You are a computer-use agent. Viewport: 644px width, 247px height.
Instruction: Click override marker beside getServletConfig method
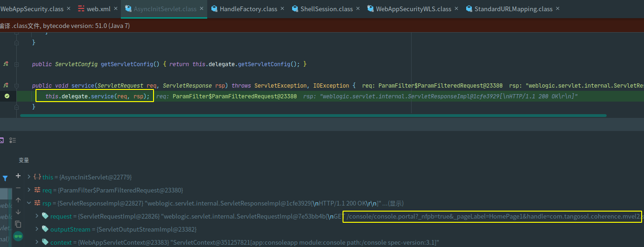point(6,64)
